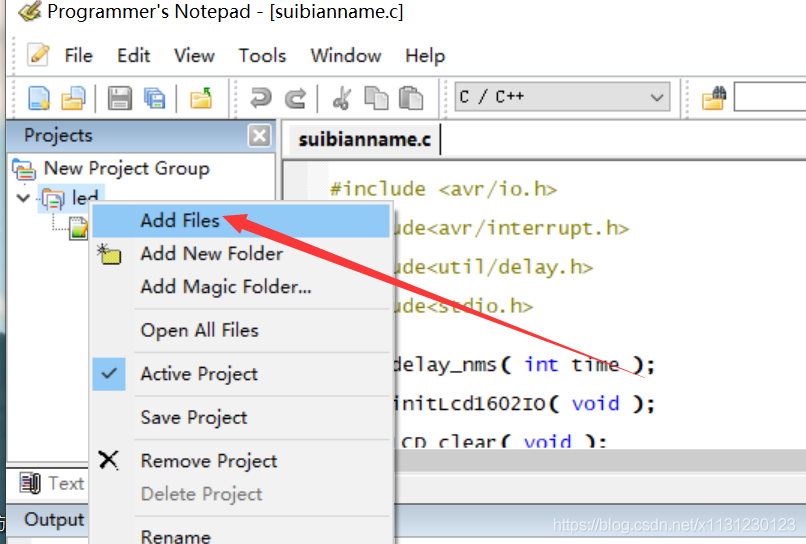Collapse the led project tree node

23,198
